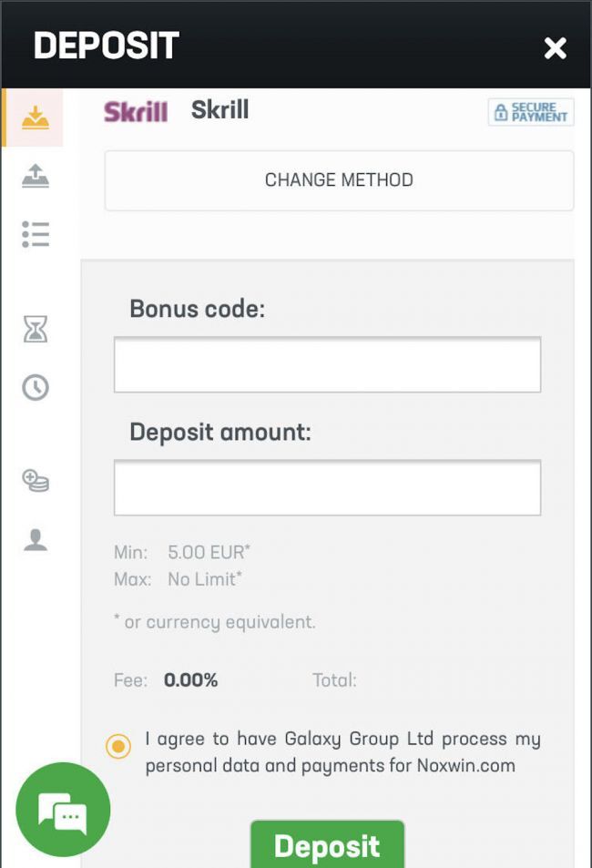Viewport: 592px width, 868px height.
Task: Click the purple Skrill logo
Action: pos(136,112)
